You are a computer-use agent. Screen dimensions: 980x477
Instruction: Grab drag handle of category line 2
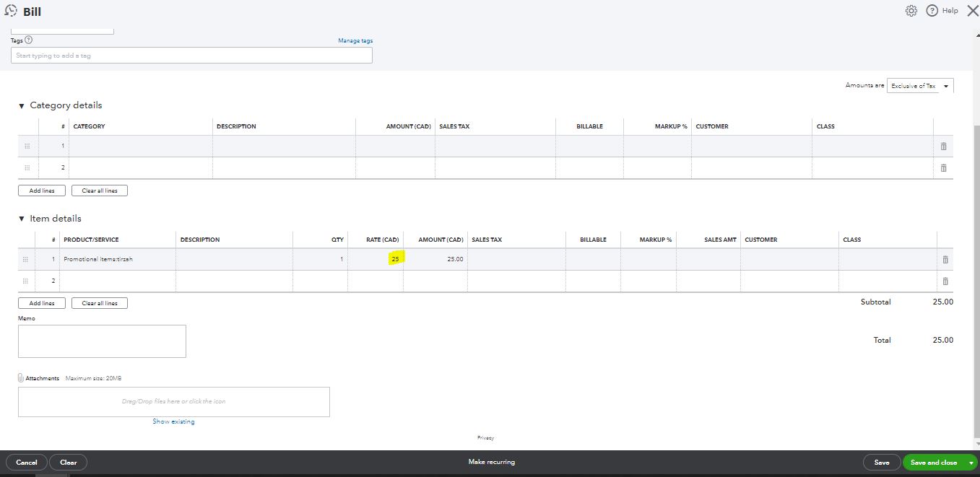(x=27, y=168)
